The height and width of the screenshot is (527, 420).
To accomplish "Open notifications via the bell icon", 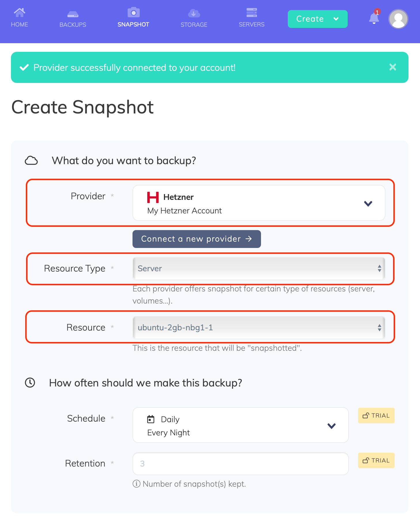I will (373, 18).
